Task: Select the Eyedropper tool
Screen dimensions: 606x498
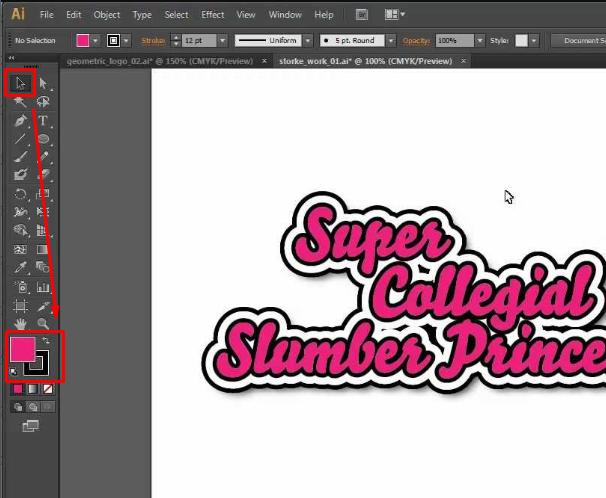Action: 20,268
